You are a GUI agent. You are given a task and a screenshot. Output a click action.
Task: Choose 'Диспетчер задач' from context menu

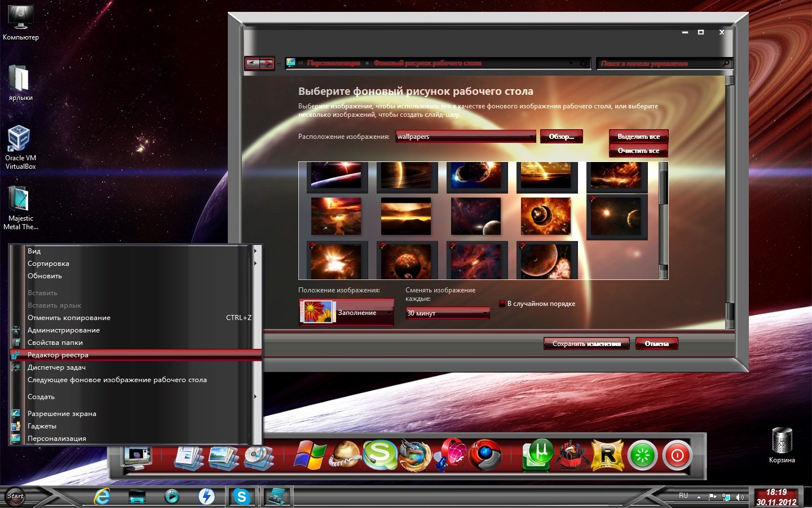[x=56, y=367]
